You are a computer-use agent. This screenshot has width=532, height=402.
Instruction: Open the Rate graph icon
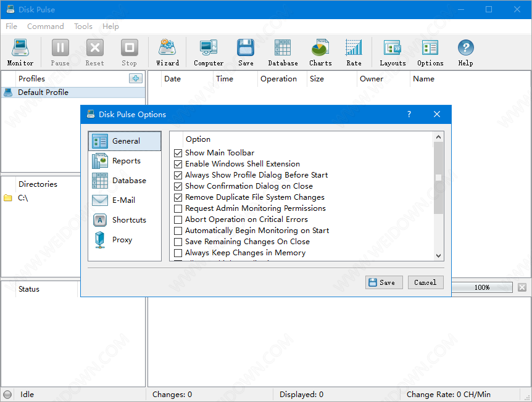354,52
